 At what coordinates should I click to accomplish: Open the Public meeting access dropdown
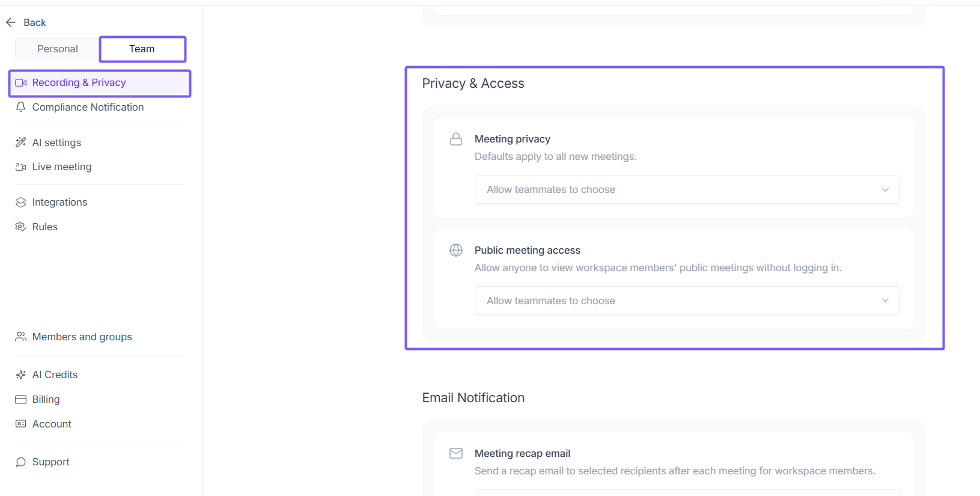[x=687, y=301]
